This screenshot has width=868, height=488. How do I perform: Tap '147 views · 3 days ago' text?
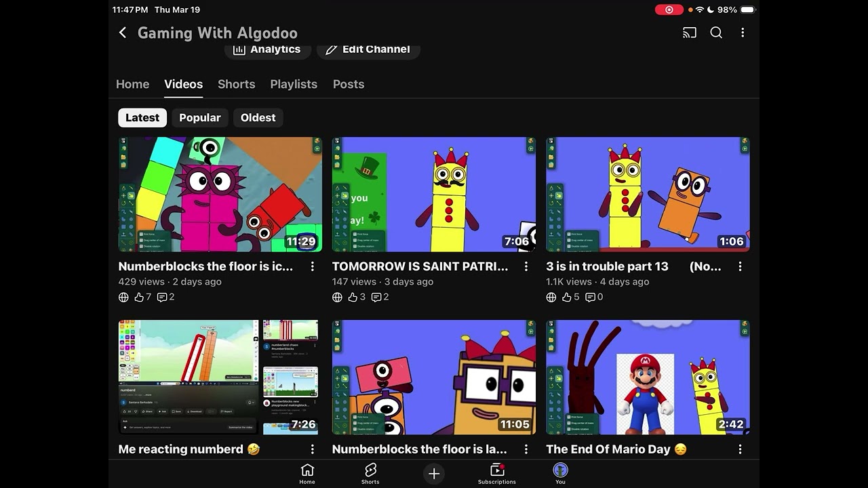coord(383,282)
